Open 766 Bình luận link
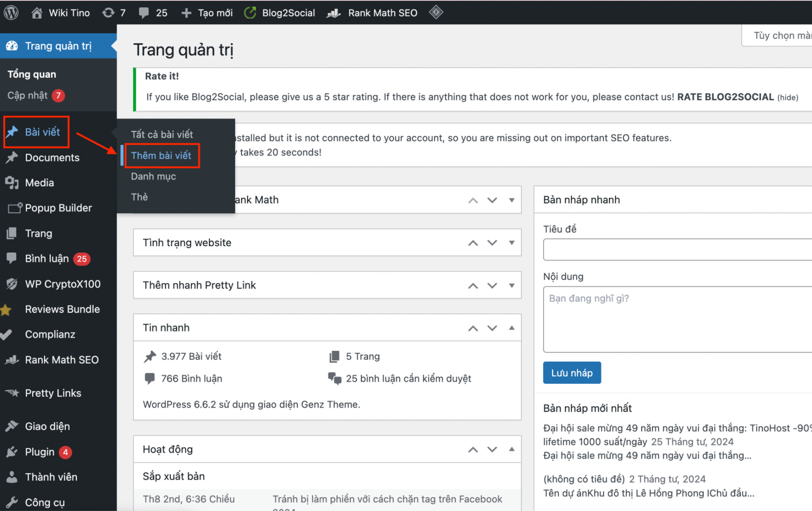 (x=192, y=379)
